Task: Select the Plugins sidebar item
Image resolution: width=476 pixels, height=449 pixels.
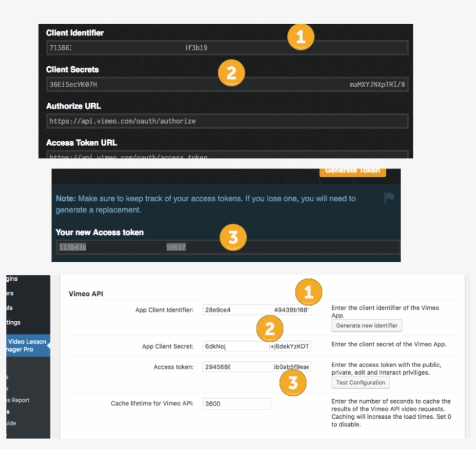Action: 13,278
